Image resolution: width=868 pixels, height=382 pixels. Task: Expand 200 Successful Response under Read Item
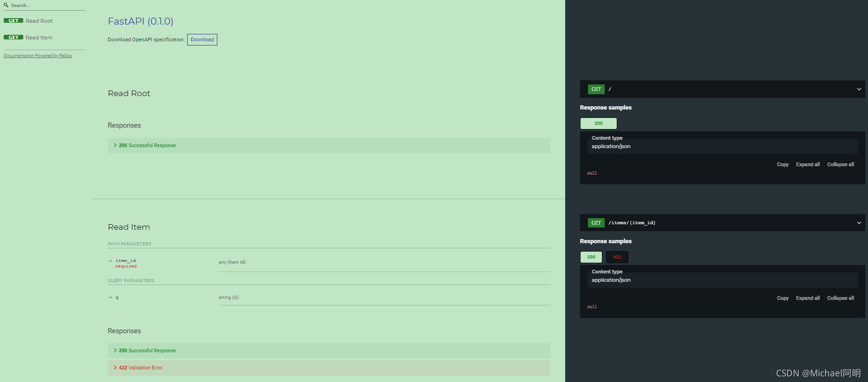[329, 350]
